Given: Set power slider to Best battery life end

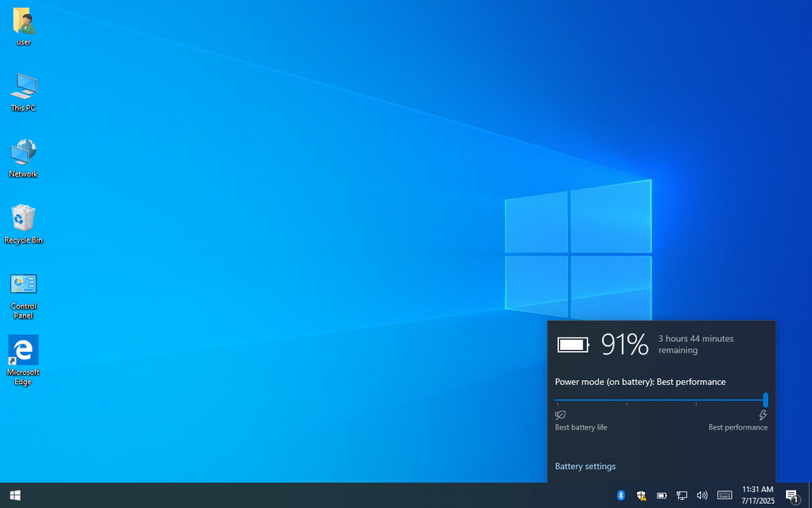Looking at the screenshot, I should click(557, 400).
